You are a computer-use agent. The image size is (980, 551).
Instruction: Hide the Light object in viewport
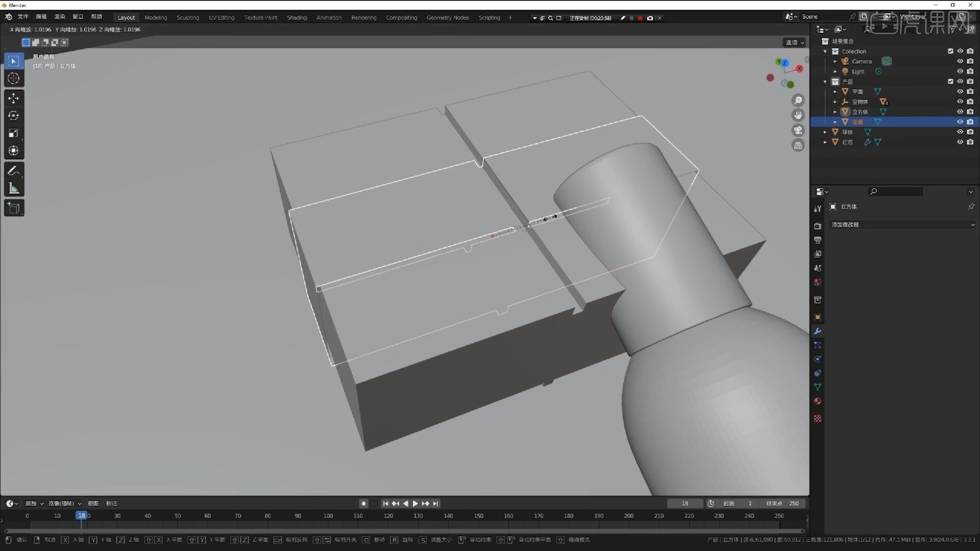tap(960, 71)
